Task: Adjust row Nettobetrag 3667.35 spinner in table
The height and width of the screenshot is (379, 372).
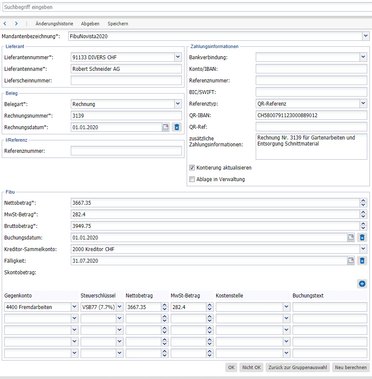Action: 164,307
